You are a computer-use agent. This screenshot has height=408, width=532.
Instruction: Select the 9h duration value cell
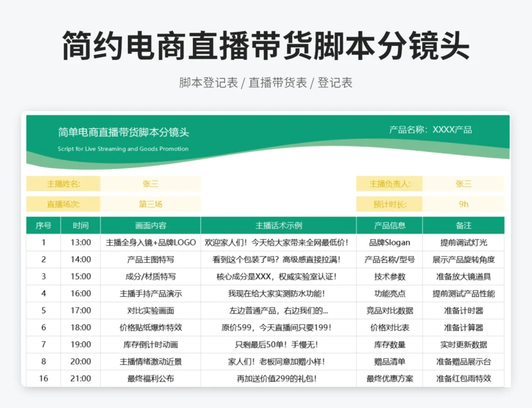(x=464, y=204)
